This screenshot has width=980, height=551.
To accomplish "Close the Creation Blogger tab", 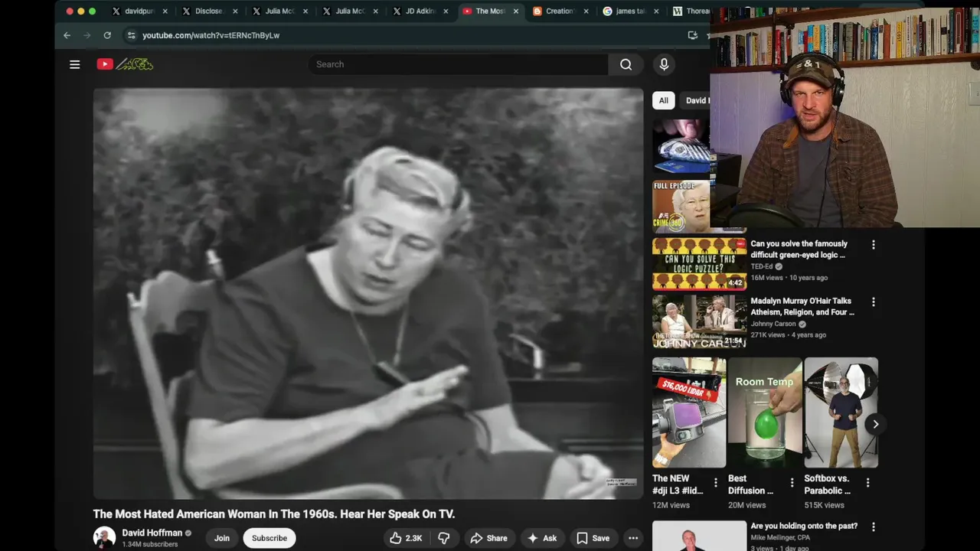I will 586,11.
